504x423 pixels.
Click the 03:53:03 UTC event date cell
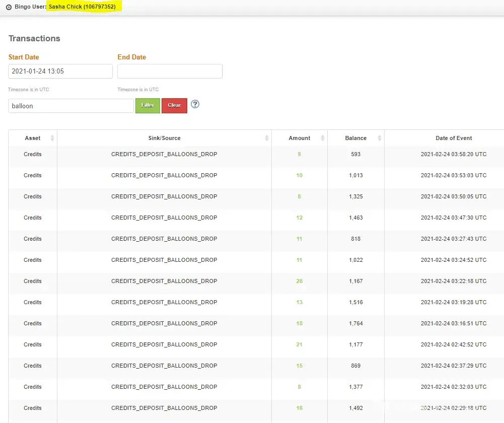[x=454, y=175]
